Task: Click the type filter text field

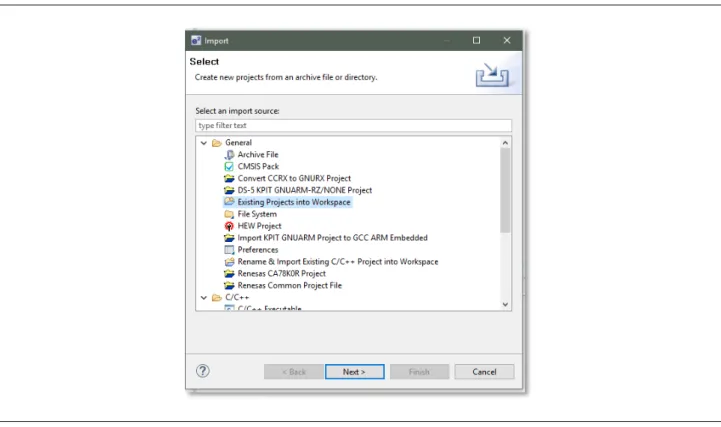Action: point(353,125)
